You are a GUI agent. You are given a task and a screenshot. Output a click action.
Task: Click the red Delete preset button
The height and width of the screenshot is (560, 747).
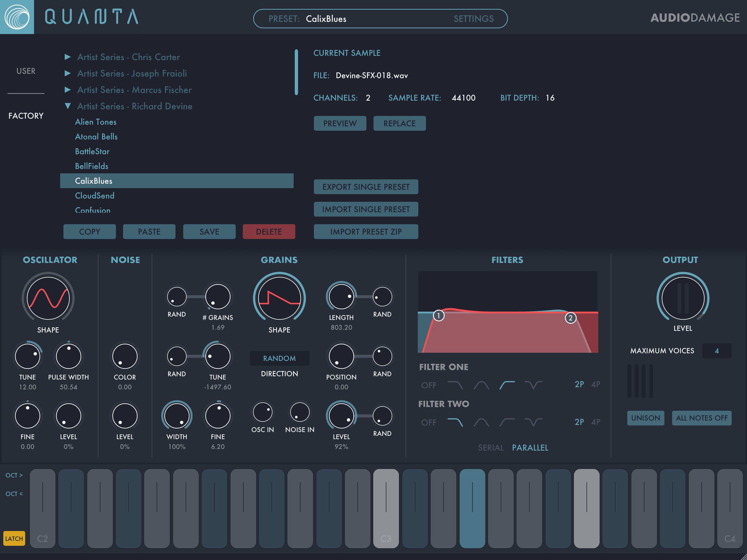[269, 232]
